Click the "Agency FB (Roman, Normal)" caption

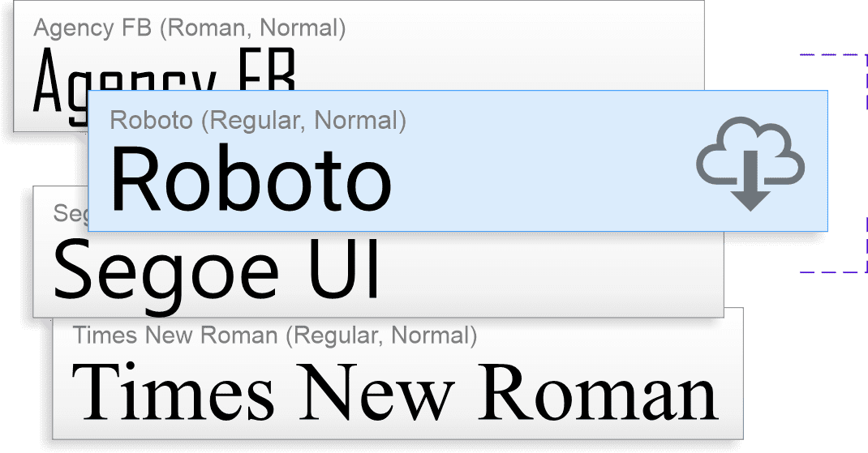pyautogui.click(x=190, y=29)
